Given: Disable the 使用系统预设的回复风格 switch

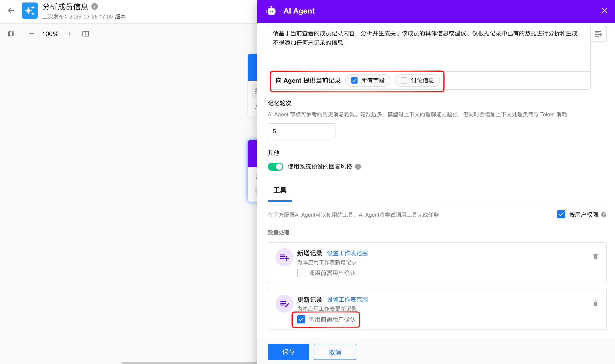Looking at the screenshot, I should [x=275, y=167].
